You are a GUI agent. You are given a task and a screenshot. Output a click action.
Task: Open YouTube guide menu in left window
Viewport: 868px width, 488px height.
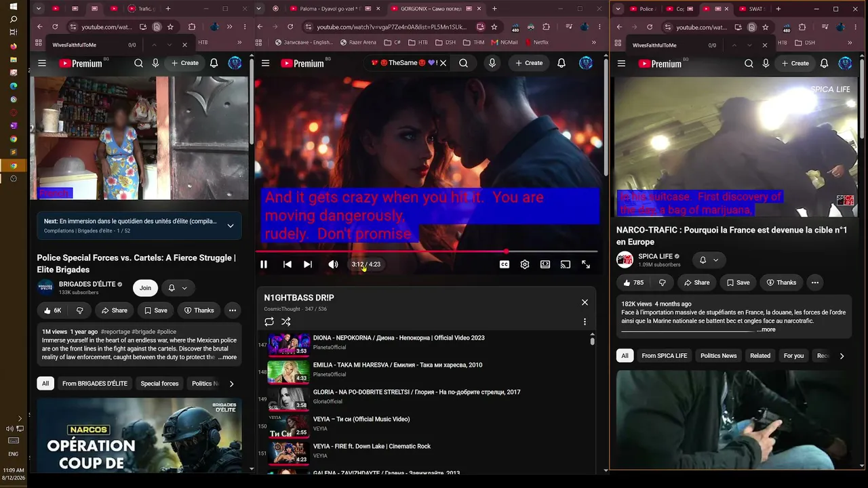pos(42,63)
